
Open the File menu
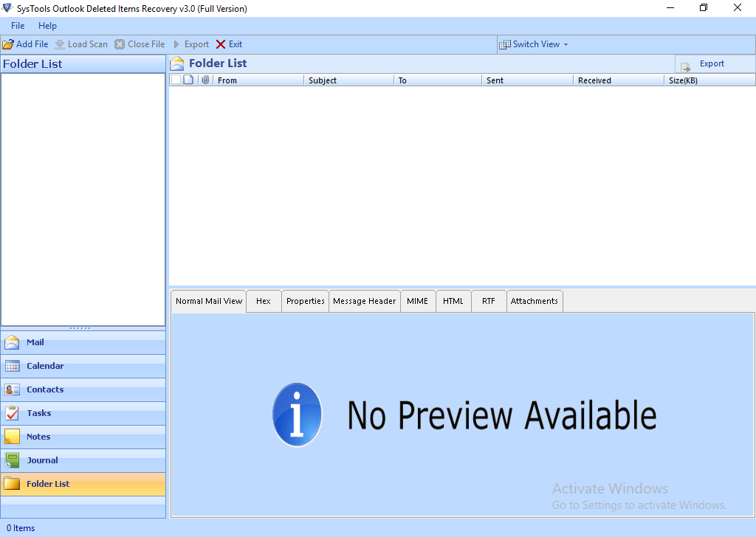click(x=17, y=25)
